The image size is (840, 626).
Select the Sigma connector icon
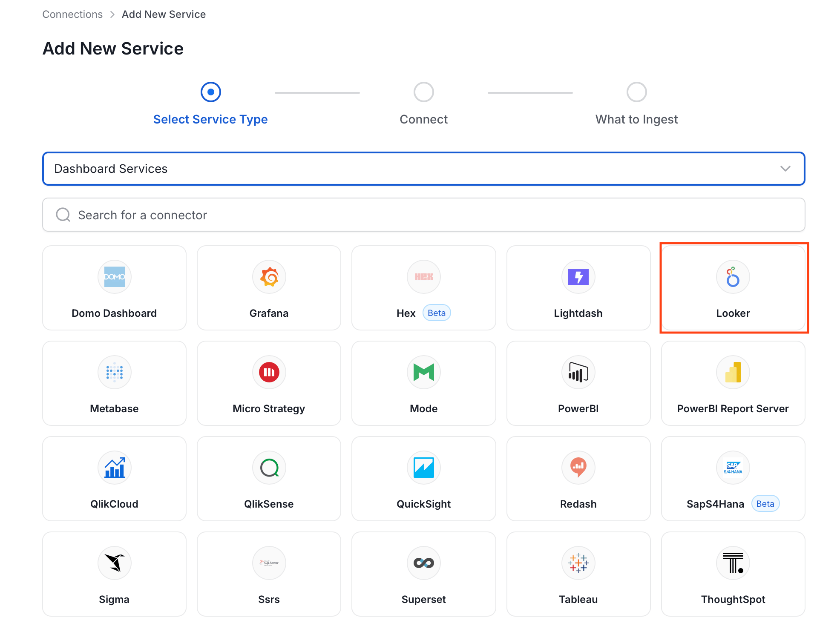tap(114, 563)
